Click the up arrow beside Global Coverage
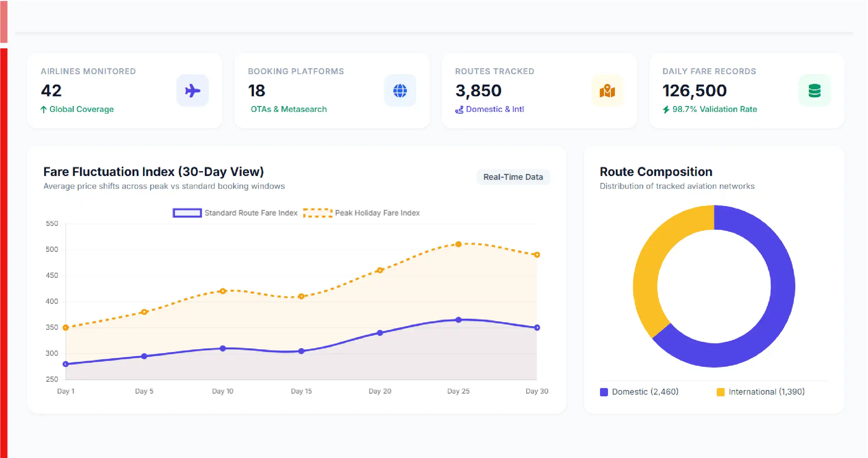Image resolution: width=868 pixels, height=458 pixels. pos(44,109)
